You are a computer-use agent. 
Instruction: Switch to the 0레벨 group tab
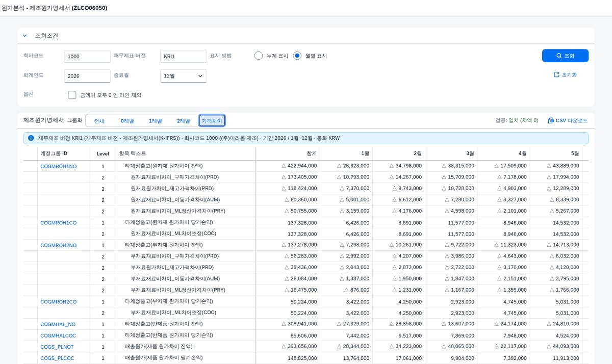tap(127, 121)
